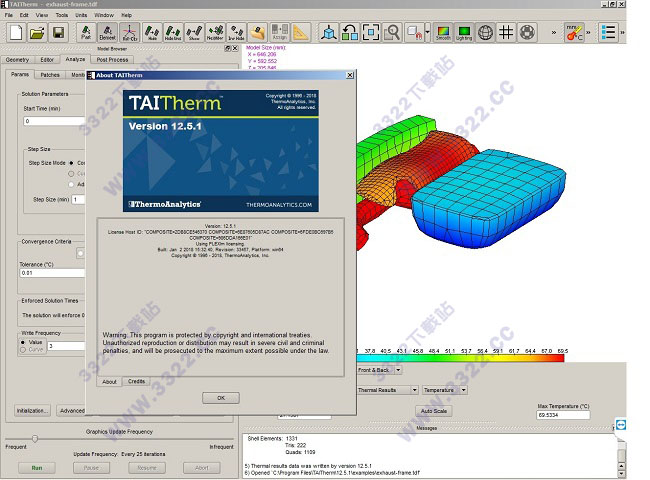Switch to isometric cube view
Image resolution: width=650 pixels, height=480 pixels.
tap(329, 32)
